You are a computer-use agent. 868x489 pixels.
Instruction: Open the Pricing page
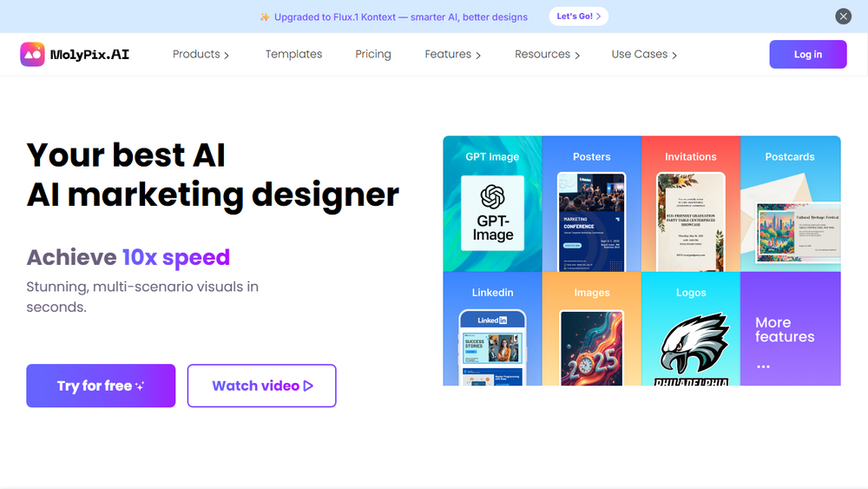(373, 54)
